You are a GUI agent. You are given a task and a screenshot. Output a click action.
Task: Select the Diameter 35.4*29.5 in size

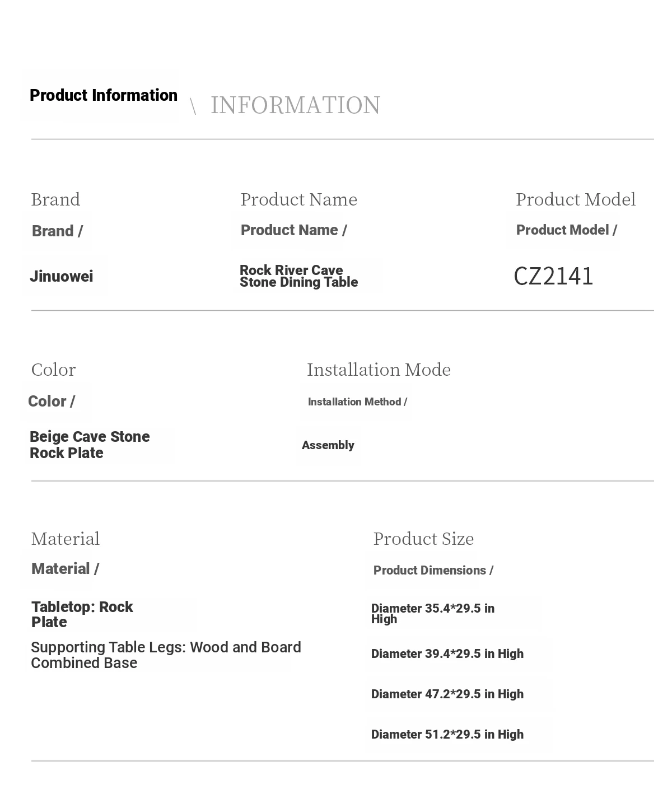(x=433, y=614)
